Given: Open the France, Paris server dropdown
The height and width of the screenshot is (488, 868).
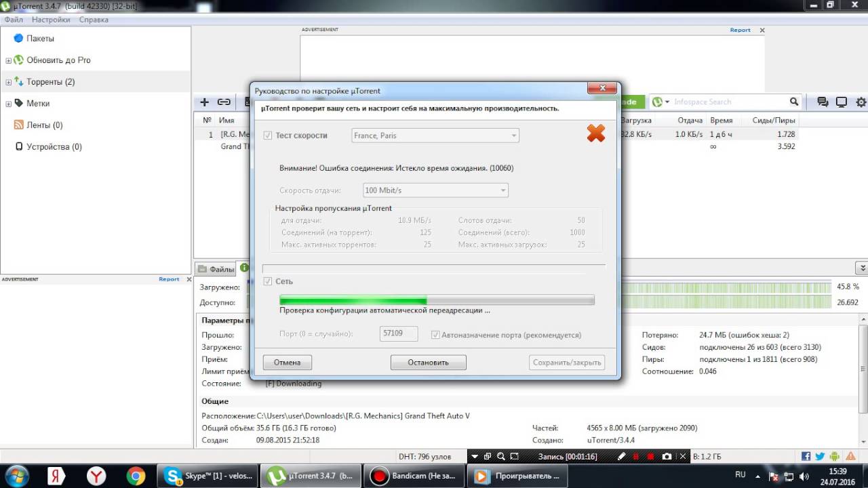Looking at the screenshot, I should click(435, 136).
